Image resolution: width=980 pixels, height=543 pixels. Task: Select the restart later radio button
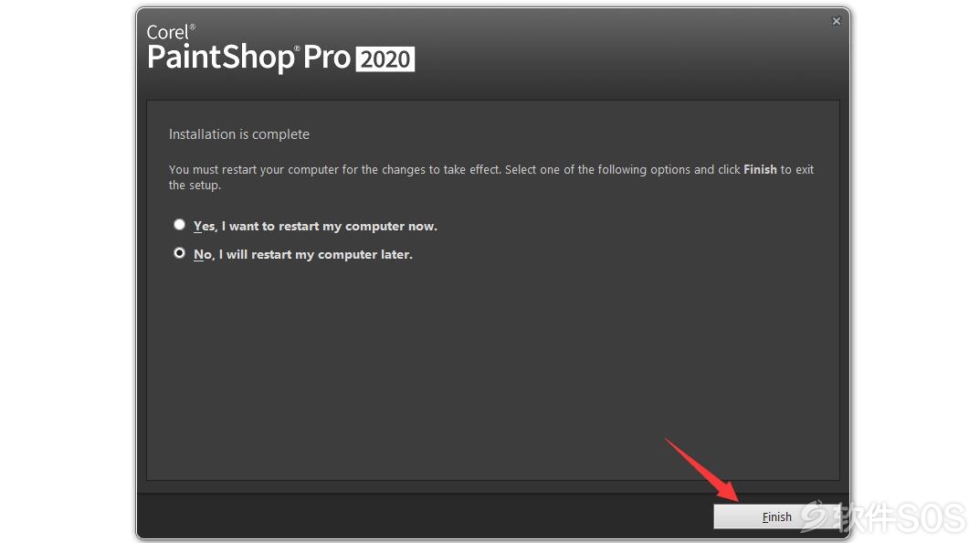179,253
